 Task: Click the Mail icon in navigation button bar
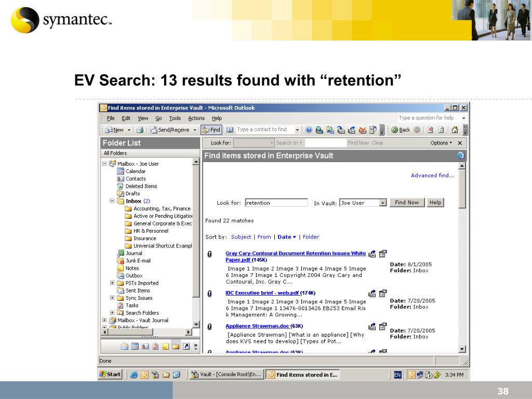[125, 347]
